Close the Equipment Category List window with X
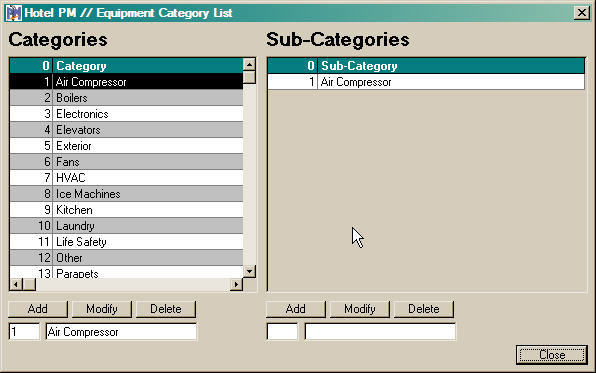This screenshot has width=596, height=373. point(582,13)
